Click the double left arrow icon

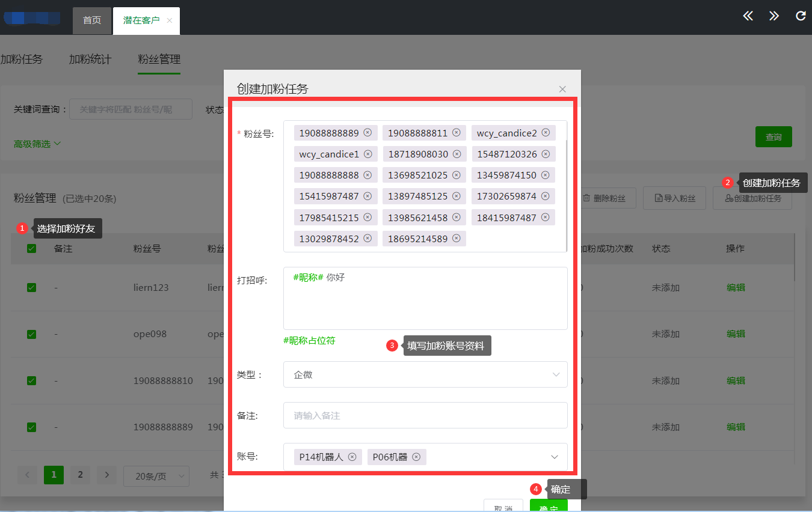pyautogui.click(x=748, y=16)
